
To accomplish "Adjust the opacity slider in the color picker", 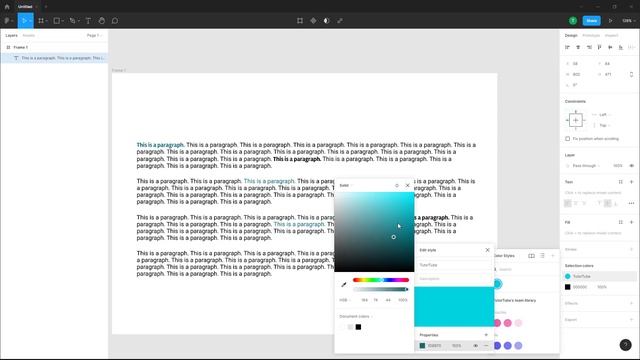I will 381,289.
